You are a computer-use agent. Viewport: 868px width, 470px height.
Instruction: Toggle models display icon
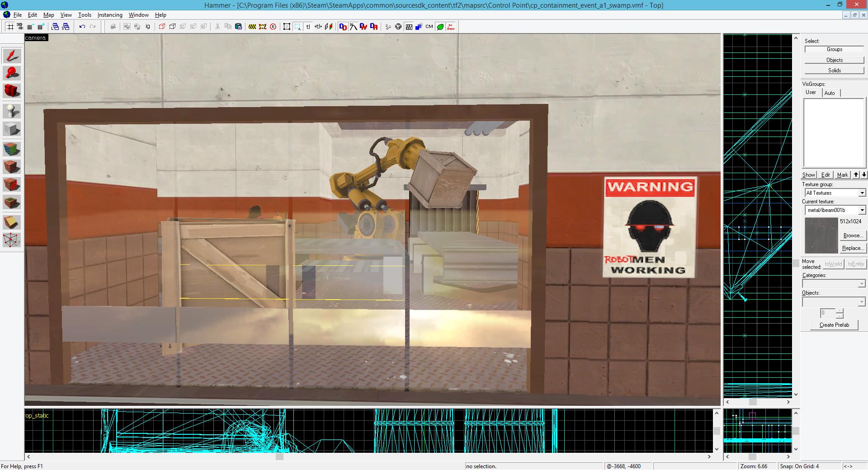click(409, 27)
